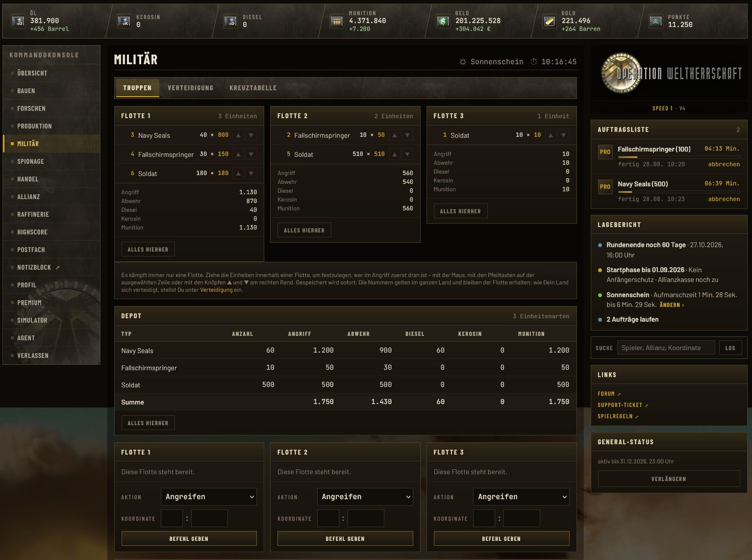This screenshot has width=752, height=560.
Task: Move Soldat up in Flotte 3
Action: click(x=551, y=135)
